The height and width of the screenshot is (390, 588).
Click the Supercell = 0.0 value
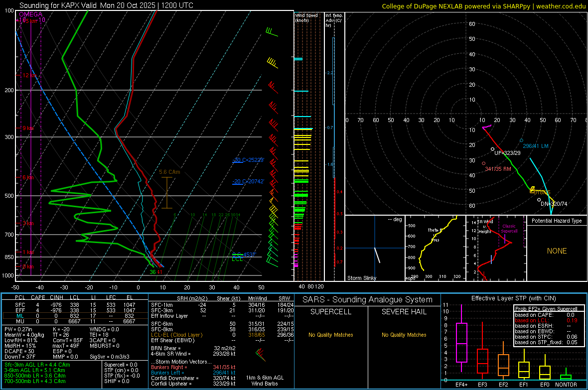click(121, 365)
